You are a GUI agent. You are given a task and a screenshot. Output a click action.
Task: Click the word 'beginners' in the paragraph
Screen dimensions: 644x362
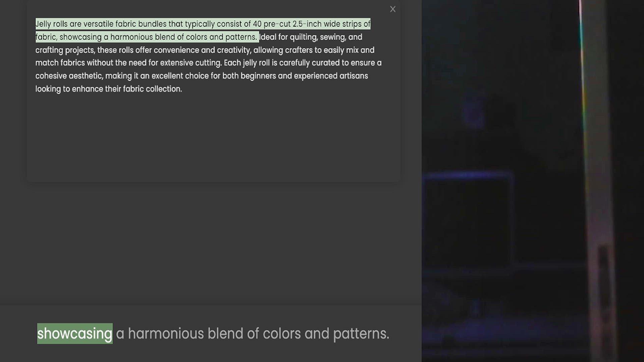(258, 76)
